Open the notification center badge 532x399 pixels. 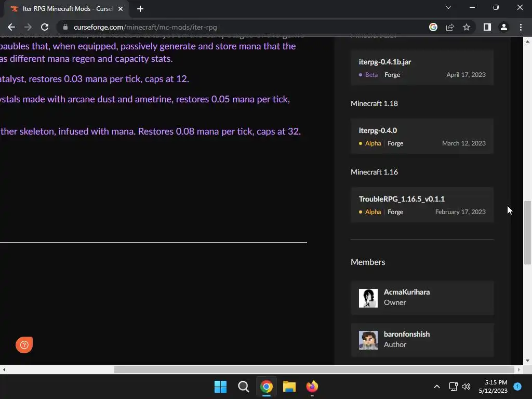pyautogui.click(x=517, y=386)
